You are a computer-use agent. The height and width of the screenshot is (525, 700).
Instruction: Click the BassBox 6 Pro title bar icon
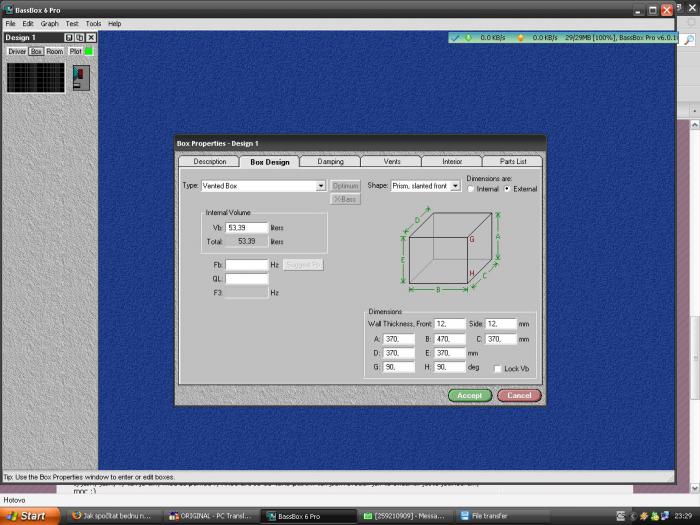[x=7, y=10]
